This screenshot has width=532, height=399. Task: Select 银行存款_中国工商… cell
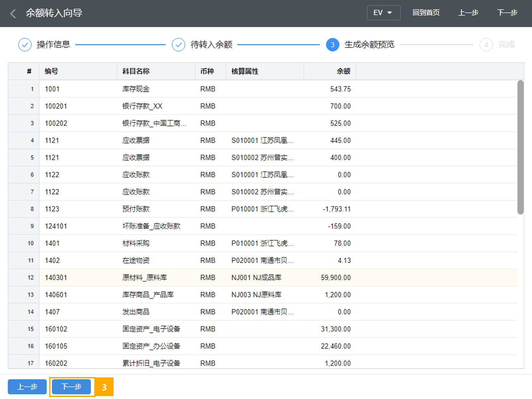[x=154, y=123]
